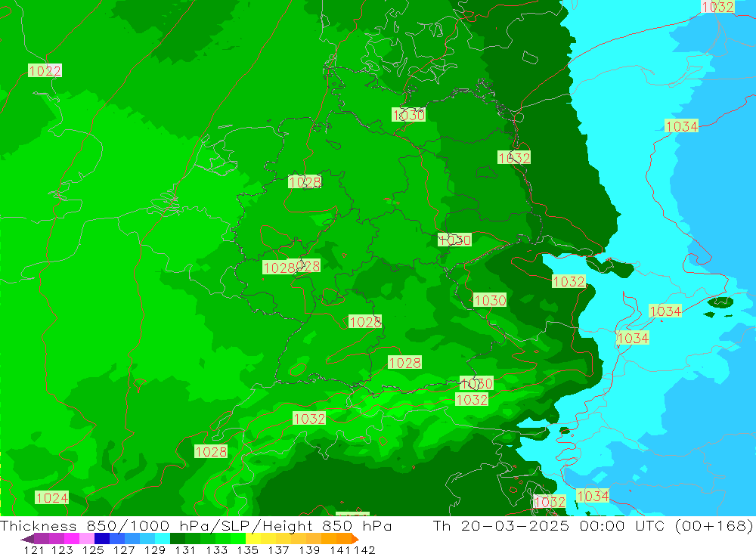This screenshot has width=756, height=554.
Task: Click the 1034 label at the bottom right near Italy's heel
Action: [x=593, y=496]
